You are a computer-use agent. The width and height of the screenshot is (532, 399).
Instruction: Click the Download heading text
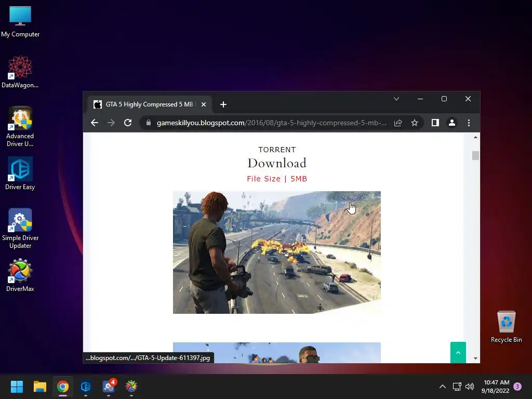coord(277,163)
